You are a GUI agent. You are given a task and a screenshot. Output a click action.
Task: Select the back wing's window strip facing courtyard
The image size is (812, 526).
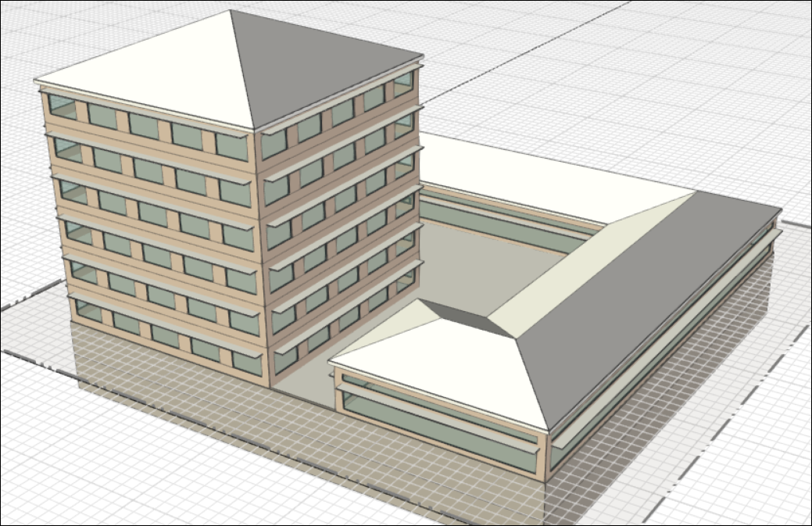500,227
